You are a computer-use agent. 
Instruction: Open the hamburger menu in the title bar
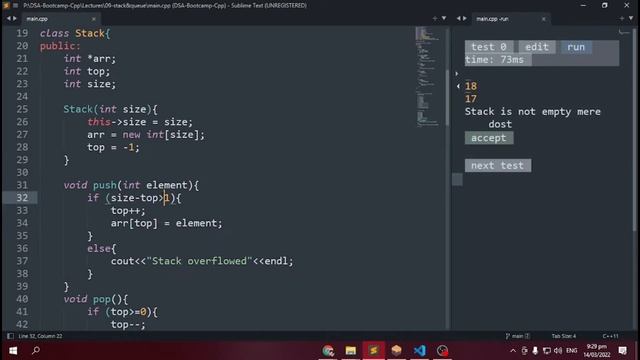point(16,5)
